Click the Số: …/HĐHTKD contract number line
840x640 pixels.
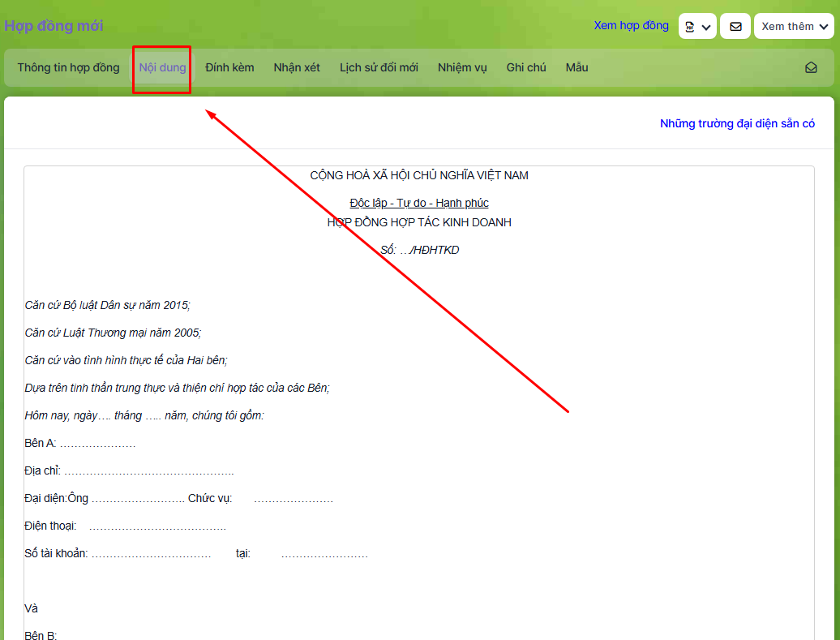click(x=419, y=250)
